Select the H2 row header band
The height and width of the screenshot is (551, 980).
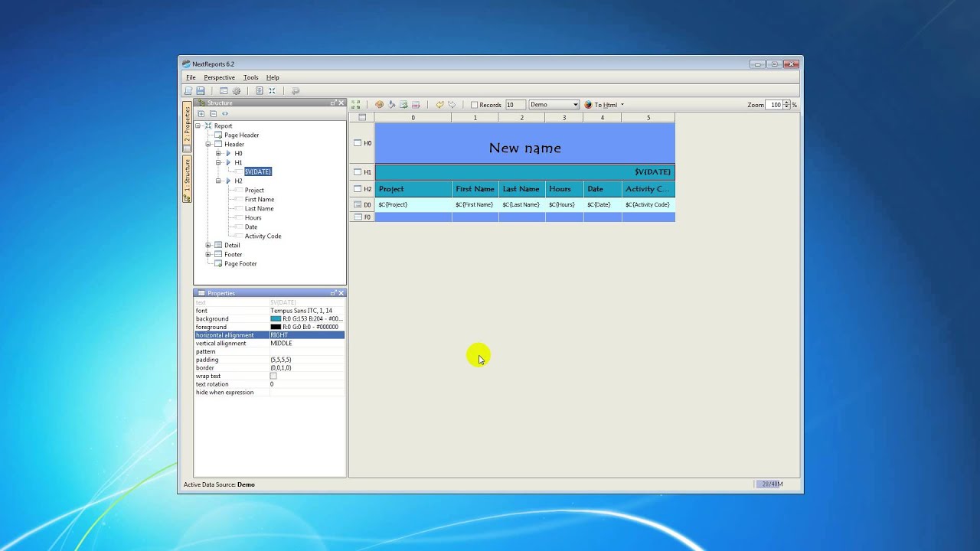(362, 189)
